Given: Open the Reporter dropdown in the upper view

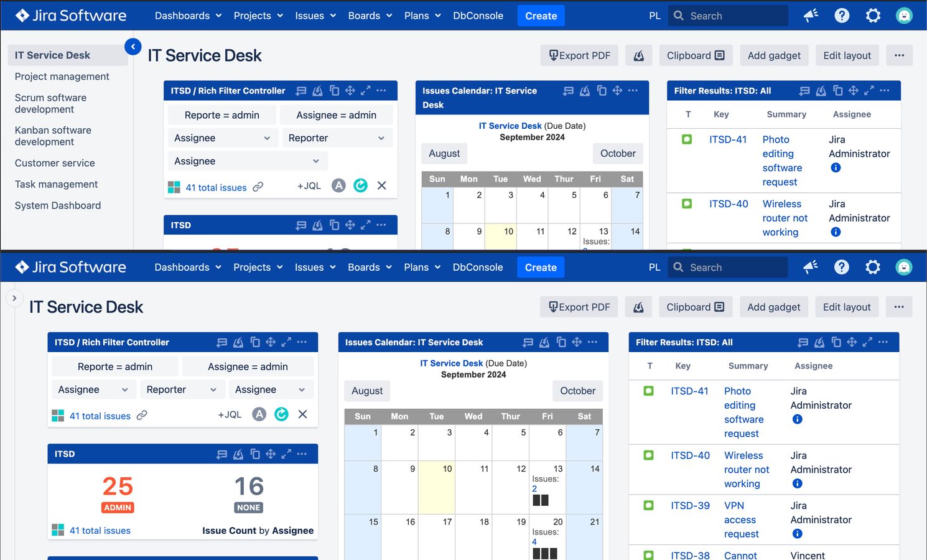Looking at the screenshot, I should tap(337, 138).
